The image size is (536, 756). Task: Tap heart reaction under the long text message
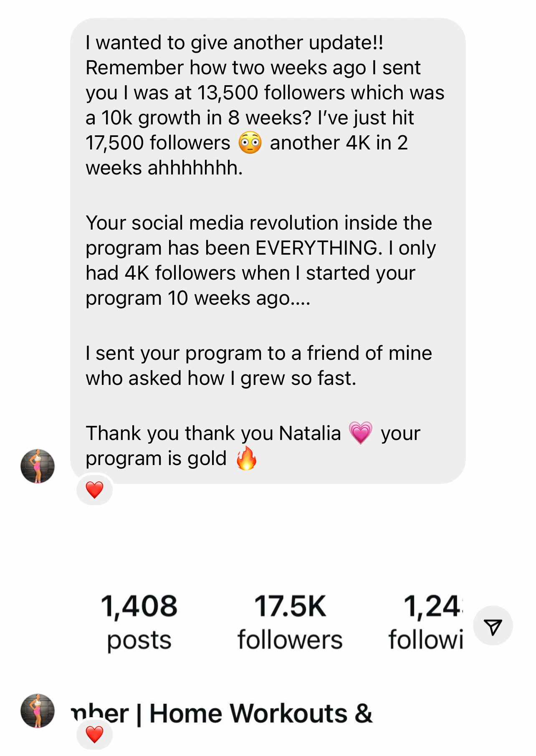point(94,490)
